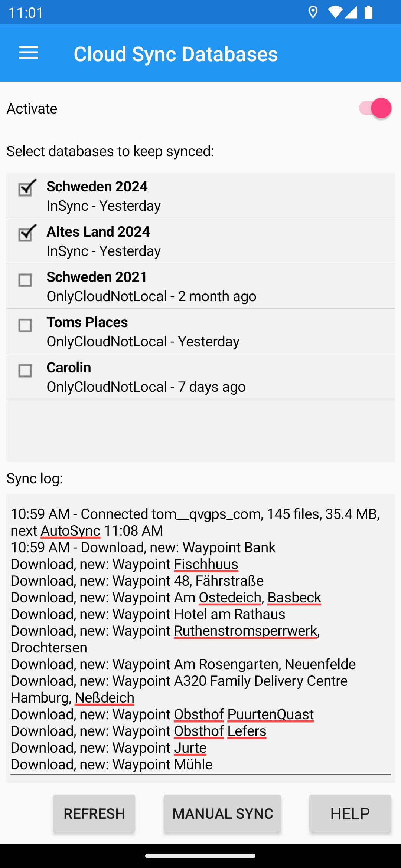Check the Carolin database checkbox
The width and height of the screenshot is (401, 868).
click(x=25, y=371)
